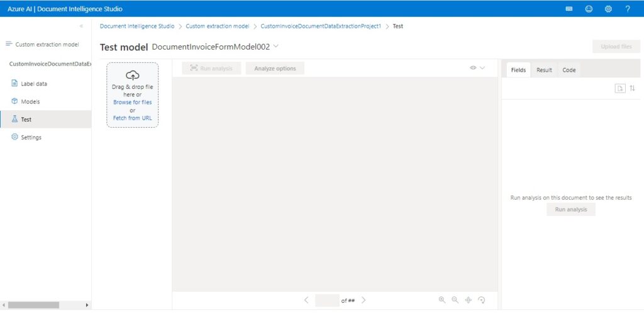Switch to the Result tab

tap(544, 70)
